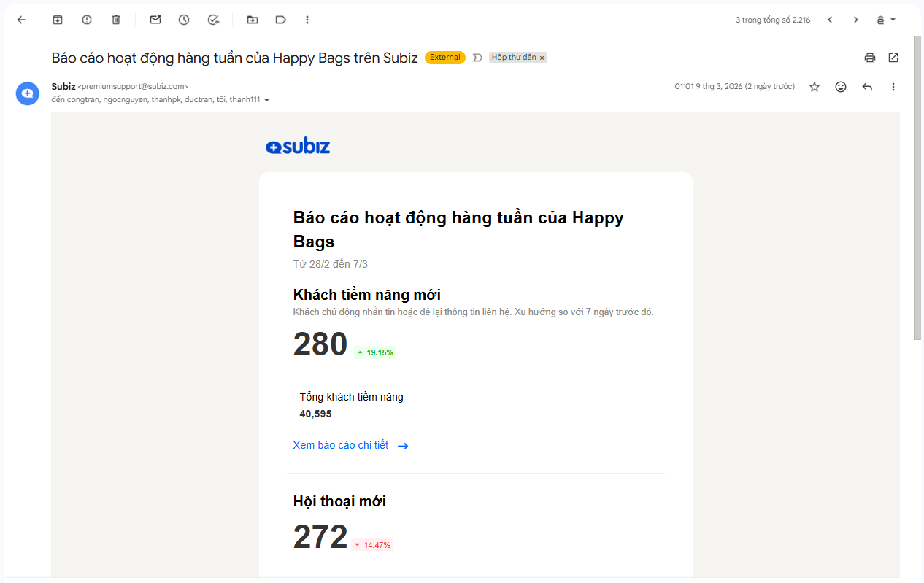The width and height of the screenshot is (924, 583).
Task: Print the whole email conversation
Action: [869, 58]
